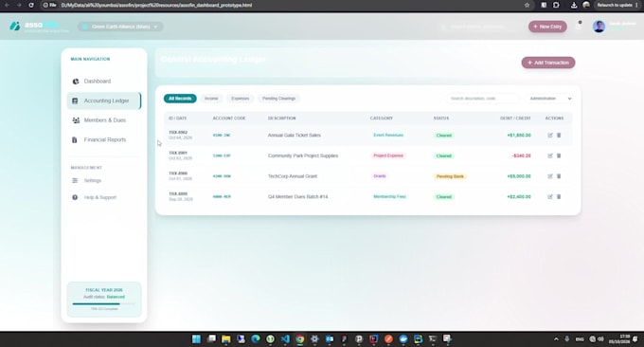This screenshot has height=347, width=644.
Task: Click the New Entry button
Action: [547, 27]
